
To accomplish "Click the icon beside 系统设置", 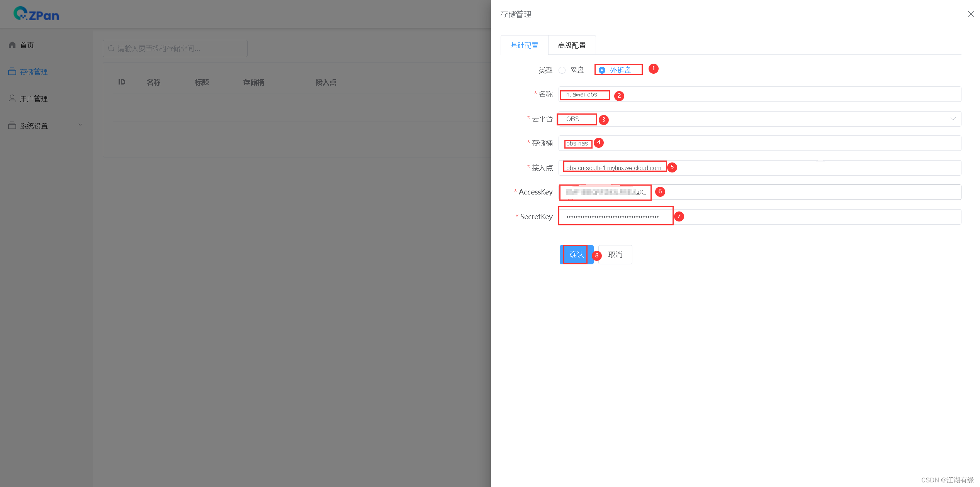I will (x=12, y=125).
